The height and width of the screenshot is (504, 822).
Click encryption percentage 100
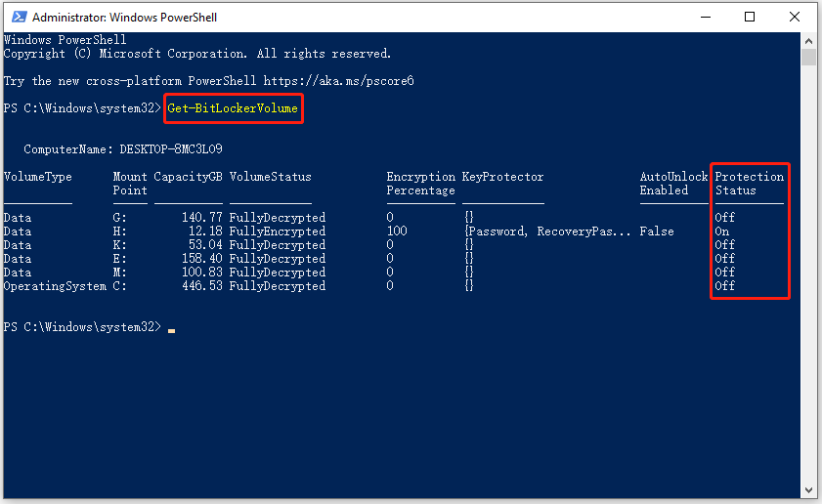pos(397,231)
